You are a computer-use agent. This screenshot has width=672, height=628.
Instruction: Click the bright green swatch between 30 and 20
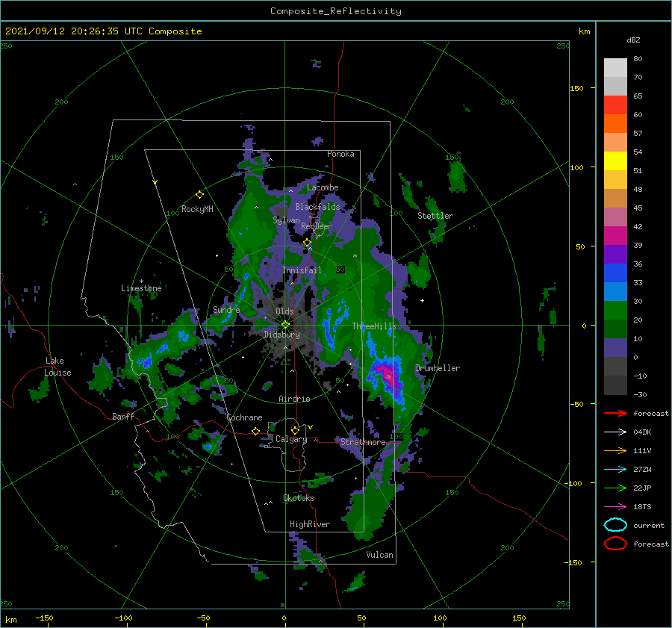(x=615, y=311)
